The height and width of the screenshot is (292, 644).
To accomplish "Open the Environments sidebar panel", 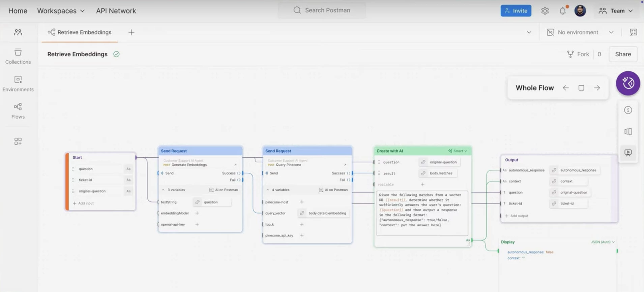I will point(18,84).
